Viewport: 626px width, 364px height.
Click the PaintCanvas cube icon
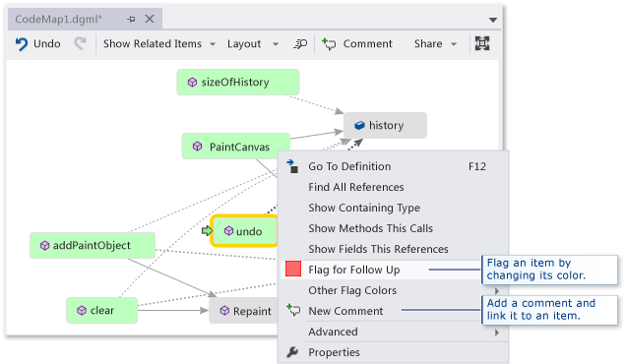(197, 147)
